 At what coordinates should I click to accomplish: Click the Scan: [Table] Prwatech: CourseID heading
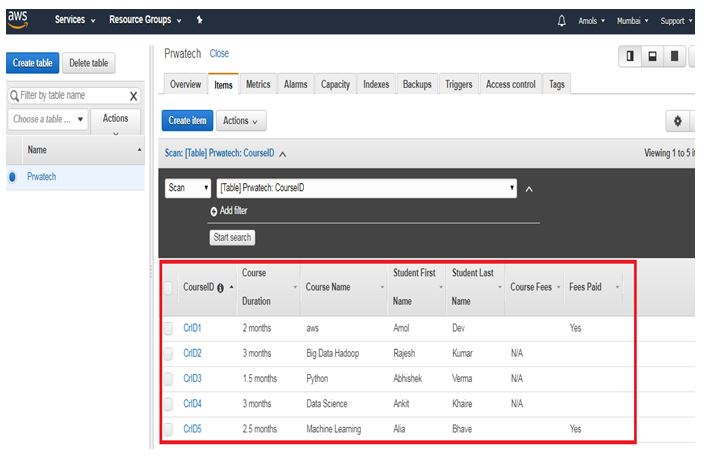pyautogui.click(x=220, y=153)
